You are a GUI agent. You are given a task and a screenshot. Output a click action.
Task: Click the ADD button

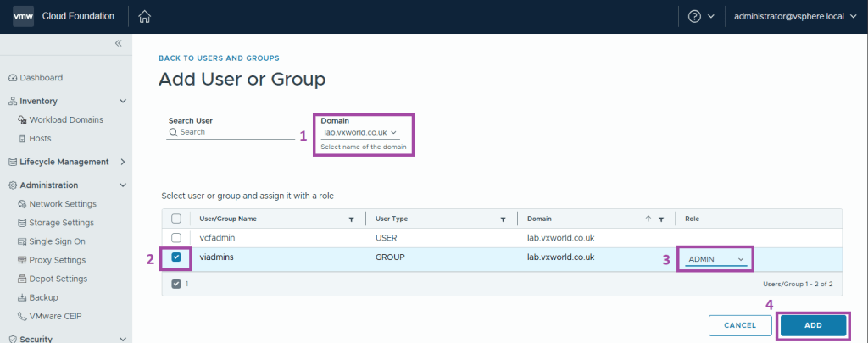click(x=813, y=325)
